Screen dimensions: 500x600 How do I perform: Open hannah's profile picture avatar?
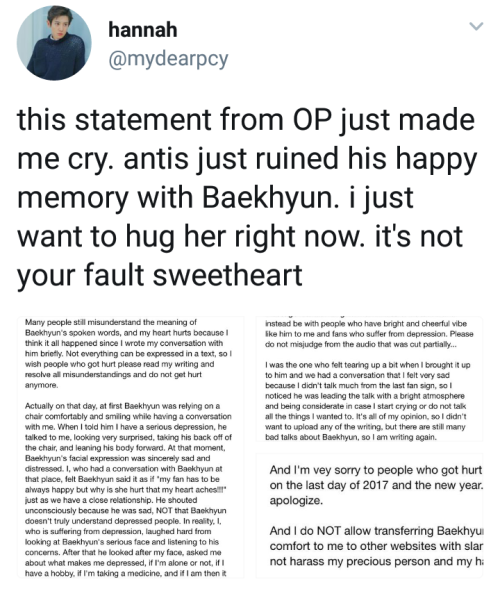(x=54, y=43)
